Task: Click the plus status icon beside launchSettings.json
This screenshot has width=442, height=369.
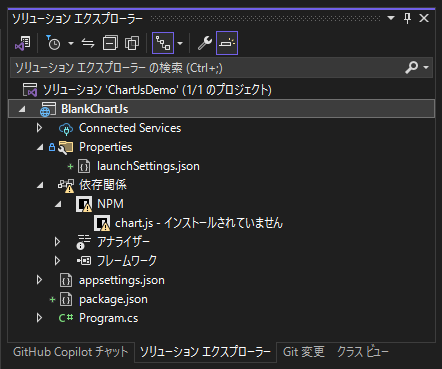Action: [70, 166]
